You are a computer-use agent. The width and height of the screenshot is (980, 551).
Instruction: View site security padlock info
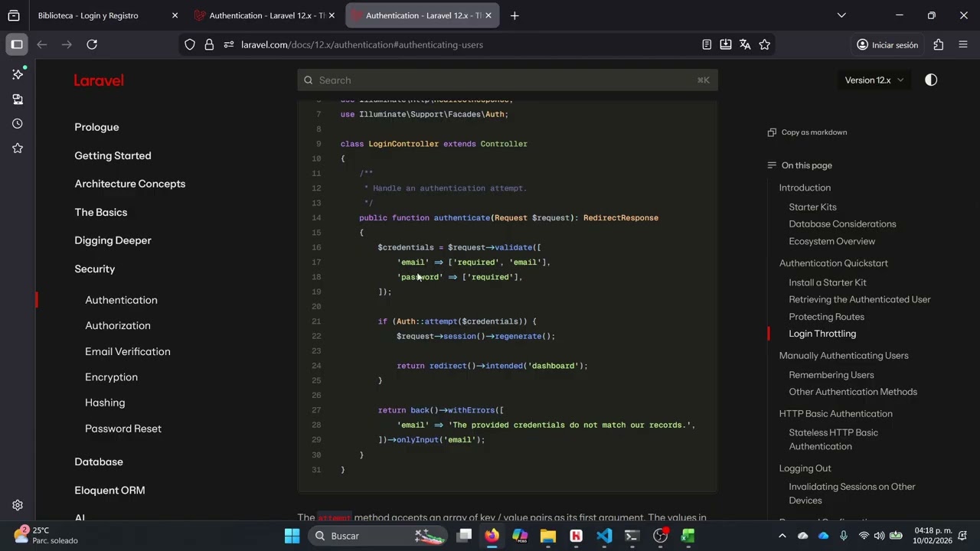pyautogui.click(x=209, y=44)
